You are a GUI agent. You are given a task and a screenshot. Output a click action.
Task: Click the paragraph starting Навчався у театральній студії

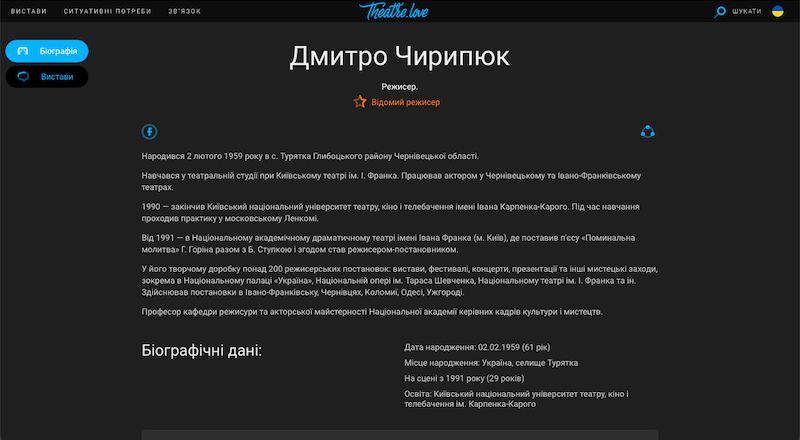click(391, 181)
